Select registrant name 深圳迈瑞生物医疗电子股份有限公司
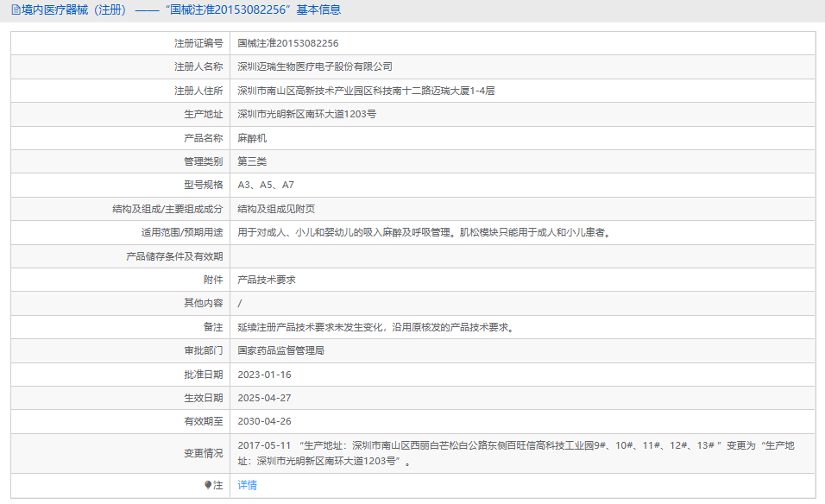825x504 pixels. pos(315,66)
